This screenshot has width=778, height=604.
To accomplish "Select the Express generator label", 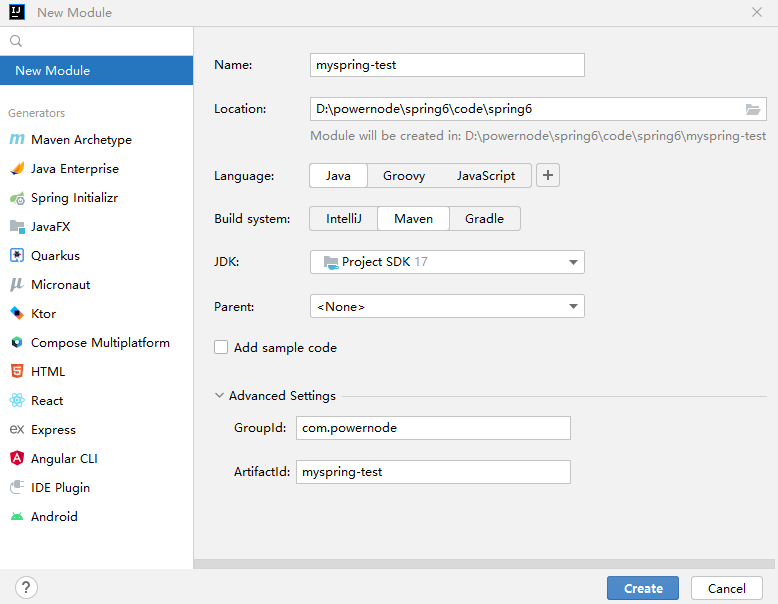I will tap(53, 430).
